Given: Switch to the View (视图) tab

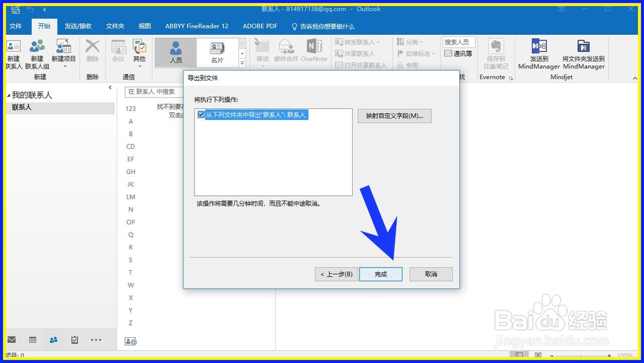Looking at the screenshot, I should tap(144, 26).
